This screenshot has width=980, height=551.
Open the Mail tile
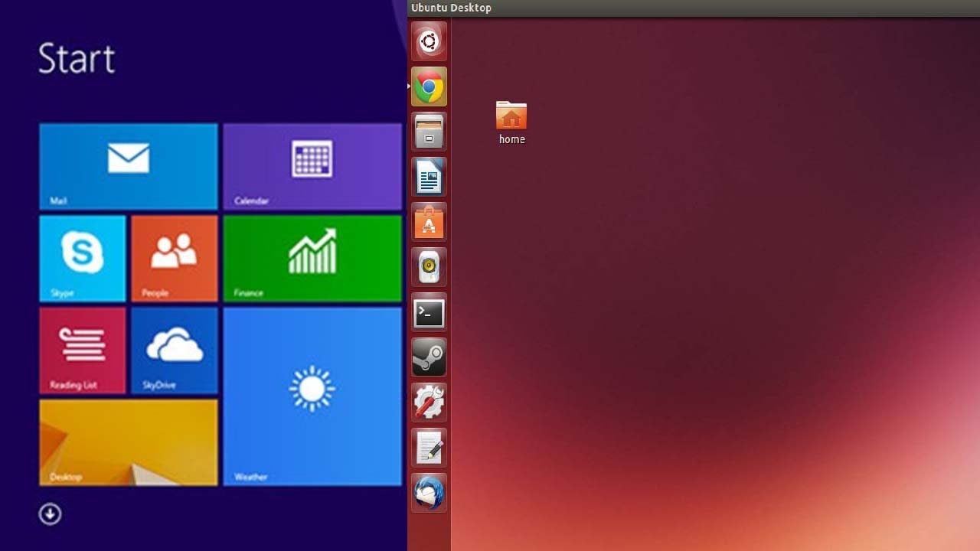click(129, 166)
